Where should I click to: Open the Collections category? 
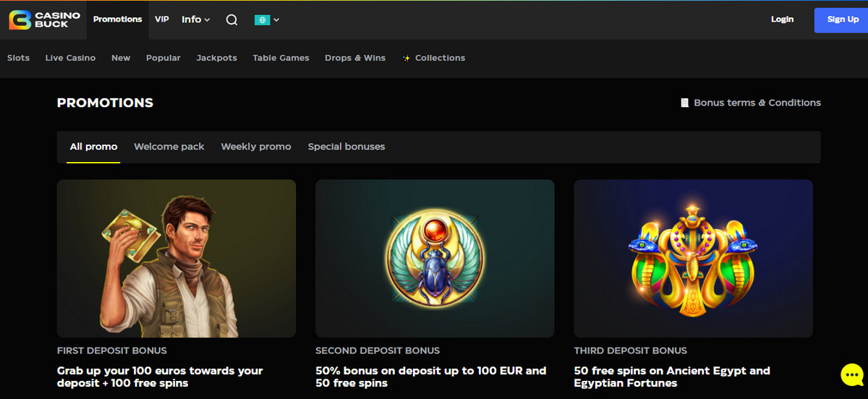coord(440,58)
